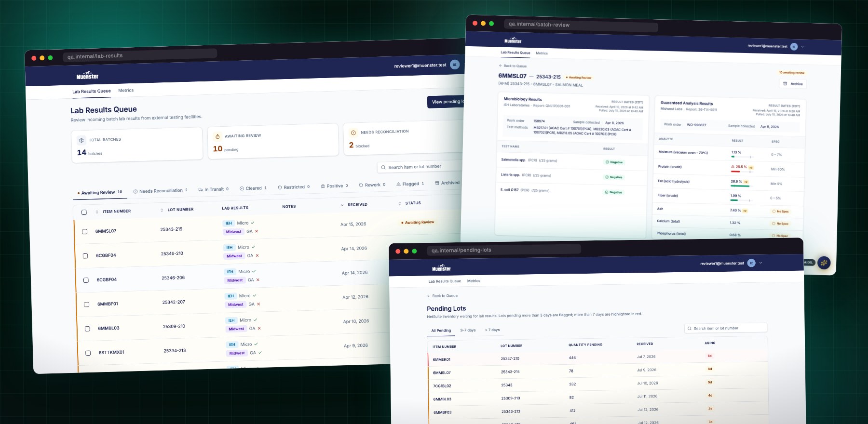Image resolution: width=868 pixels, height=424 pixels.
Task: Open the Archived tab
Action: (447, 183)
